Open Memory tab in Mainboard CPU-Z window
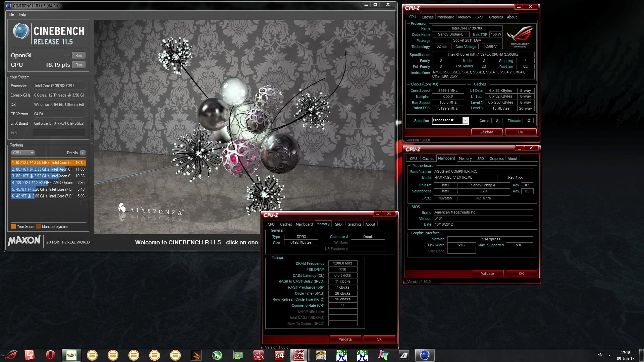This screenshot has width=644, height=362. coord(465,159)
